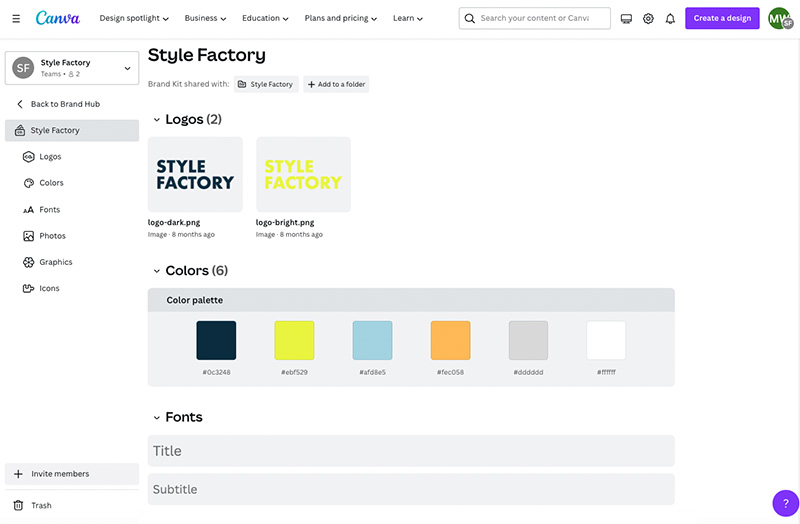This screenshot has height=524, width=800.
Task: Open the Learn dropdown menu
Action: 408,18
